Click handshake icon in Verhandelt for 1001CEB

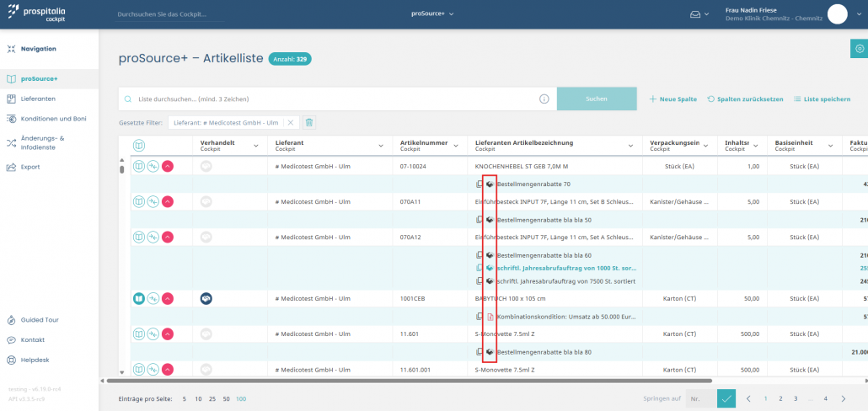pos(206,299)
